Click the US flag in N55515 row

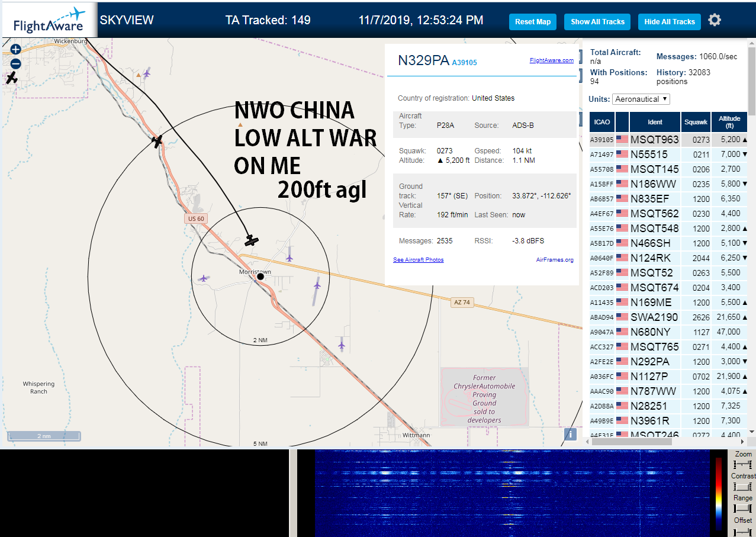click(x=622, y=155)
